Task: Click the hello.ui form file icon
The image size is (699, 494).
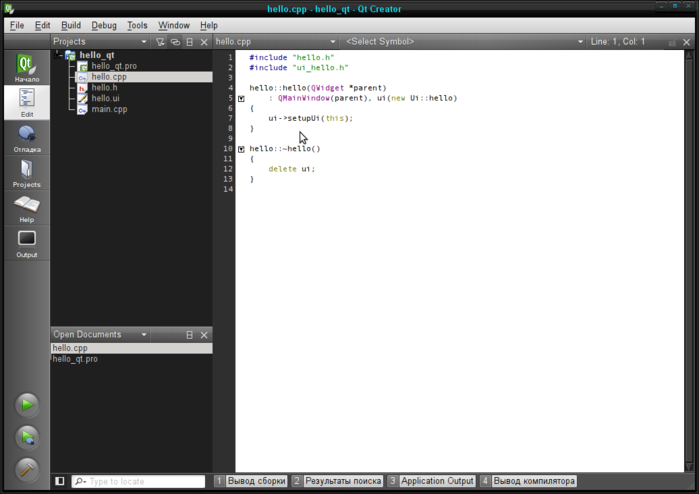Action: [x=82, y=99]
